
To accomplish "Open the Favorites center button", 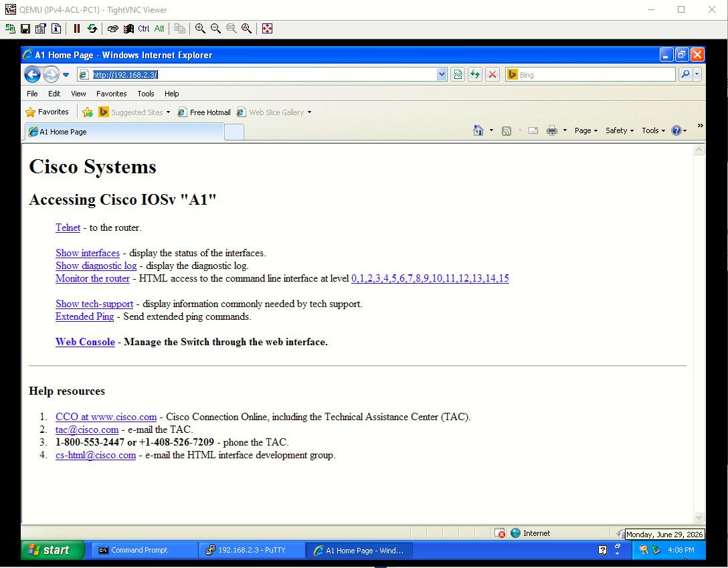I will point(47,112).
